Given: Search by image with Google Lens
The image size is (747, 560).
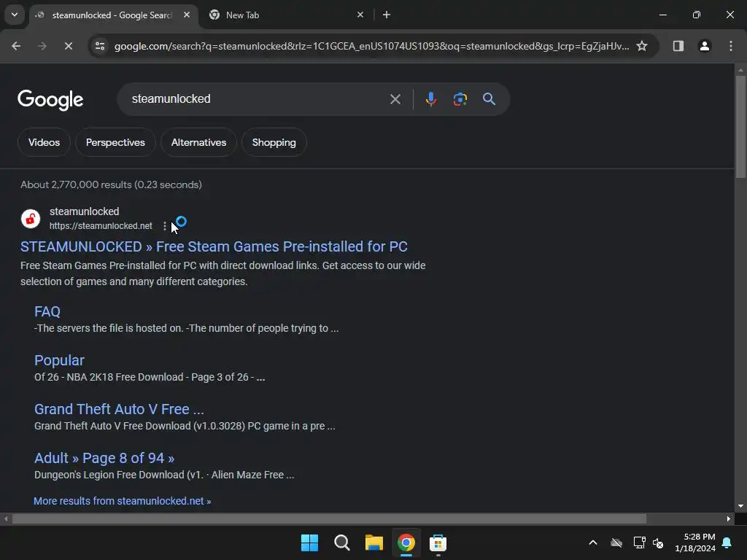Looking at the screenshot, I should click(460, 99).
